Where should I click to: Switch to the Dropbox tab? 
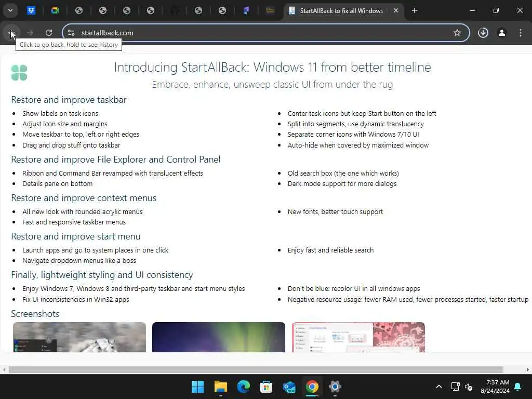[x=31, y=10]
